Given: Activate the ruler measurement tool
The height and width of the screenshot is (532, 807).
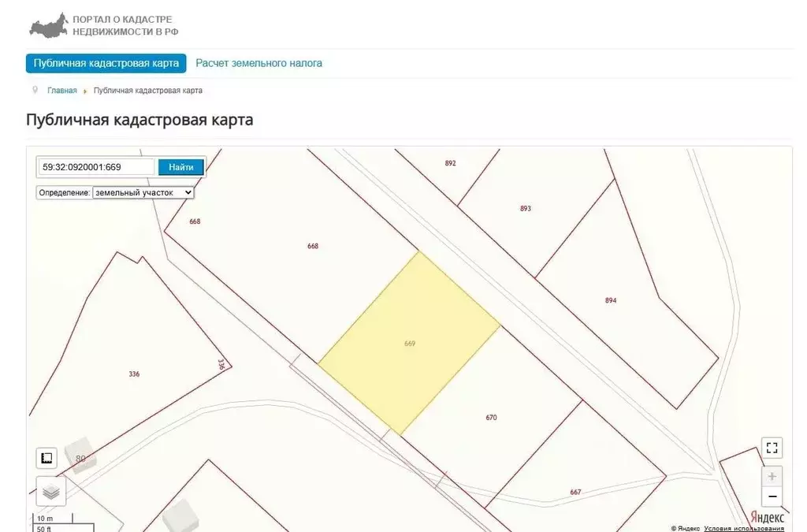Looking at the screenshot, I should coord(46,458).
